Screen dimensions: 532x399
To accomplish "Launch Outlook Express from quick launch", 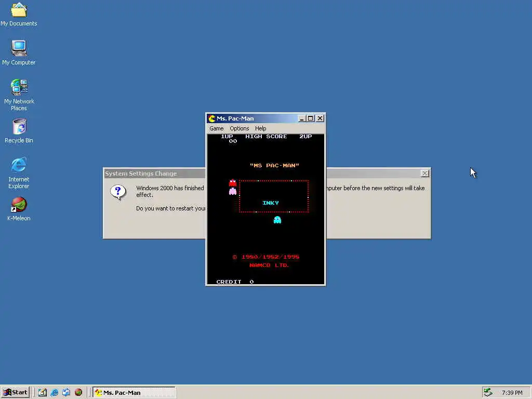I will pyautogui.click(x=66, y=393).
